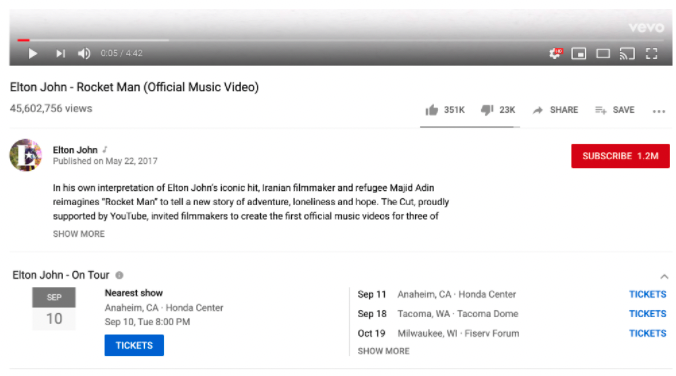Image resolution: width=676 pixels, height=376 pixels.
Task: Open video settings gear
Action: coord(555,53)
